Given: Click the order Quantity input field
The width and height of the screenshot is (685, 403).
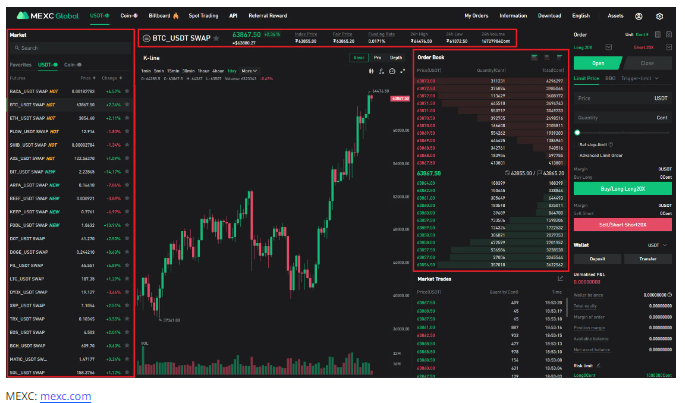Looking at the screenshot, I should pyautogui.click(x=623, y=118).
